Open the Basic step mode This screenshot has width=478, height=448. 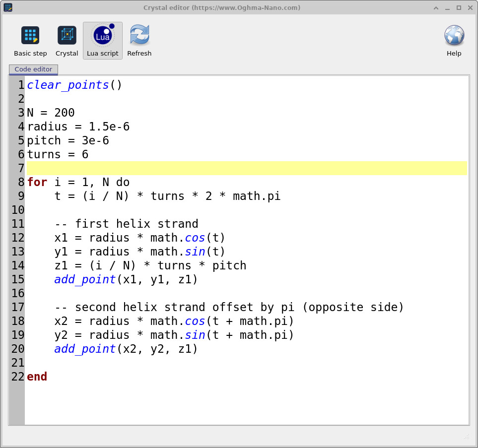30,41
